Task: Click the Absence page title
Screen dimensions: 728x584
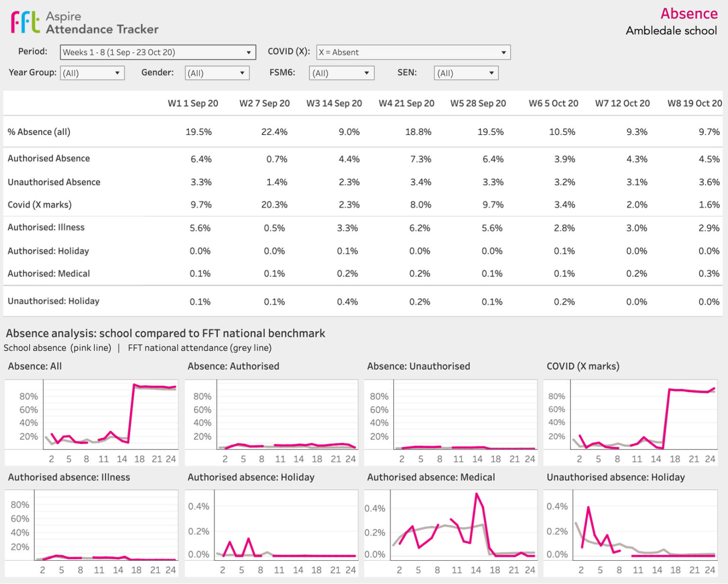Action: pyautogui.click(x=690, y=14)
